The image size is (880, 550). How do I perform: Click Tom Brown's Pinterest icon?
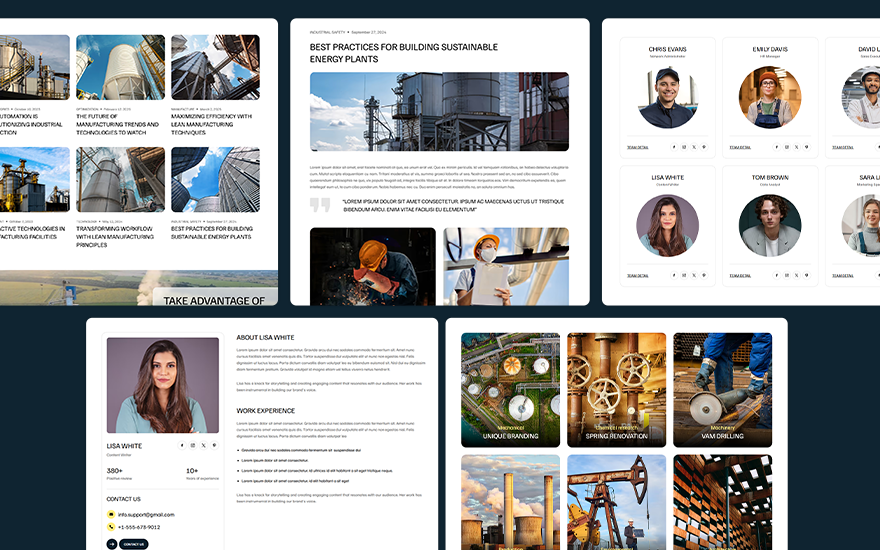click(x=806, y=276)
